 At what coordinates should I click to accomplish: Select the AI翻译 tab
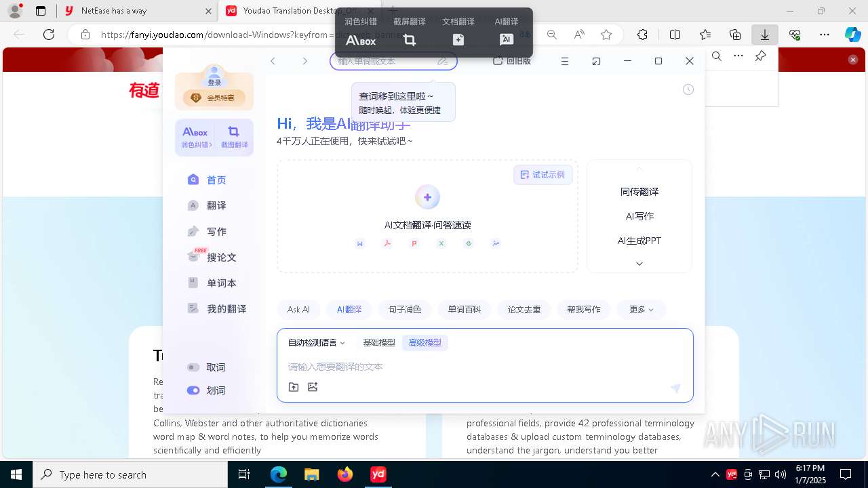[x=349, y=310]
